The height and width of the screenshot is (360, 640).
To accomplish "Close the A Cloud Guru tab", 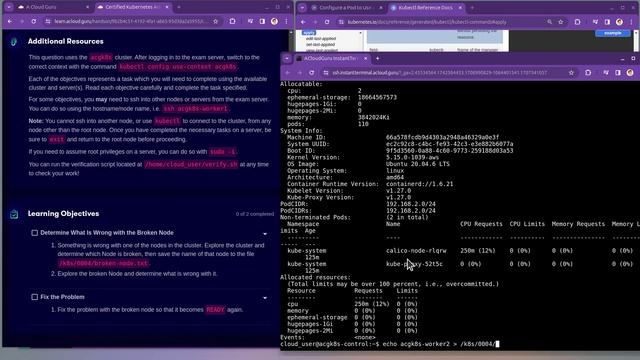I will coord(87,7).
